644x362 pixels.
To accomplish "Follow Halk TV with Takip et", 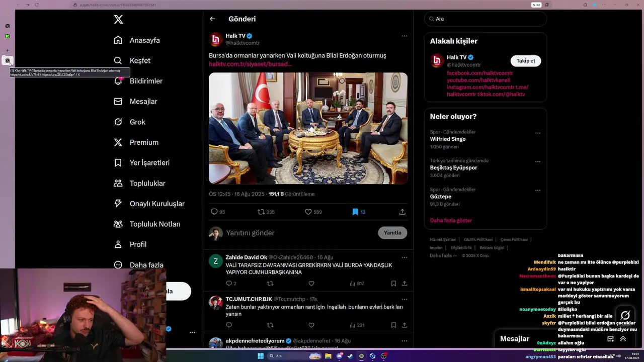I will click(526, 61).
